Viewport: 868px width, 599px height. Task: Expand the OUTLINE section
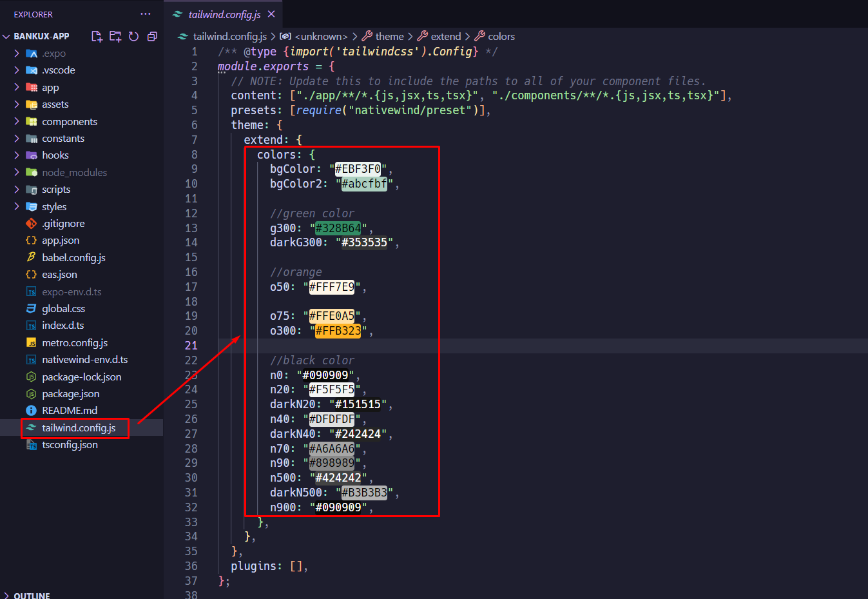pos(29,594)
